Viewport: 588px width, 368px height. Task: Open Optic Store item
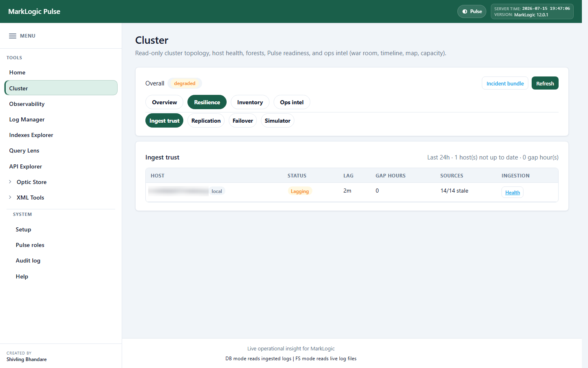click(x=31, y=182)
